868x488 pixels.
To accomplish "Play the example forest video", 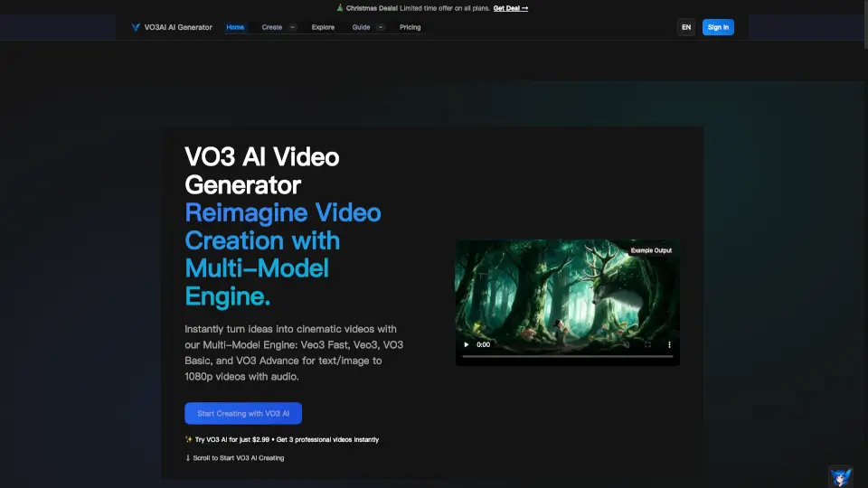I will point(467,344).
